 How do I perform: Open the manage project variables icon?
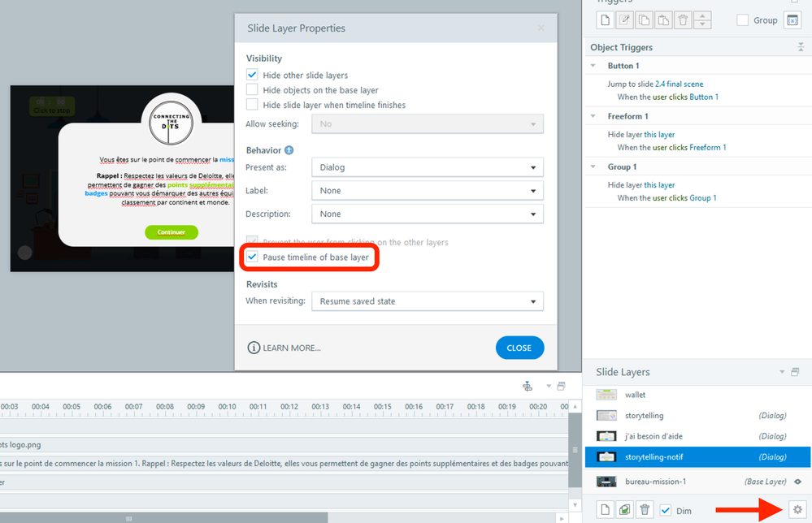point(792,20)
